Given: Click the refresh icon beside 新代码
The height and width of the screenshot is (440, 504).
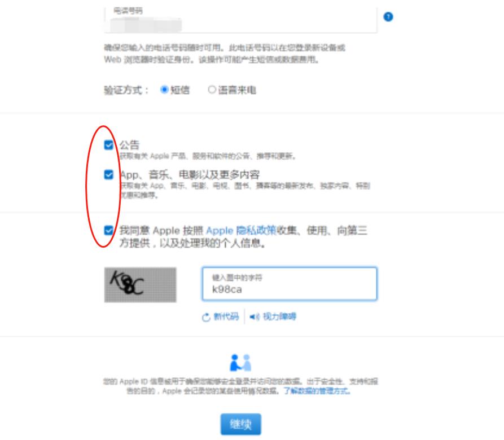Looking at the screenshot, I should click(x=205, y=317).
